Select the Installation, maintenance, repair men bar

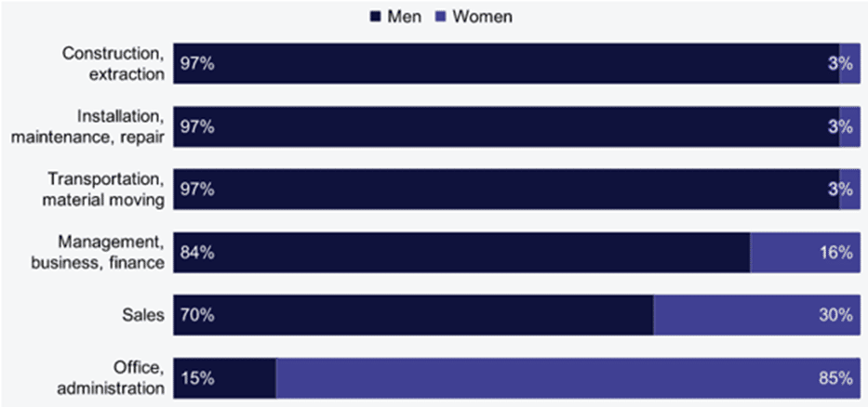pos(506,126)
